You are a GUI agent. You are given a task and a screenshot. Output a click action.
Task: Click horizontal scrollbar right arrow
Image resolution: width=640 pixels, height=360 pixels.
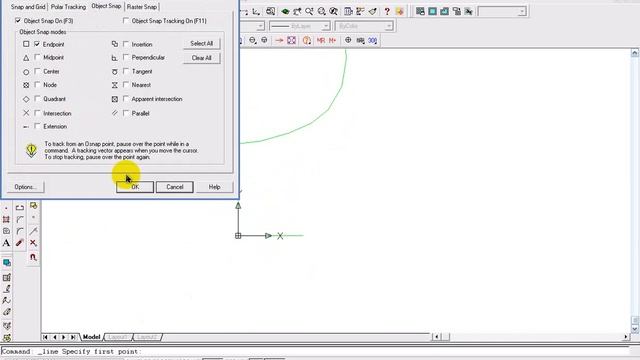pyautogui.click(x=626, y=337)
